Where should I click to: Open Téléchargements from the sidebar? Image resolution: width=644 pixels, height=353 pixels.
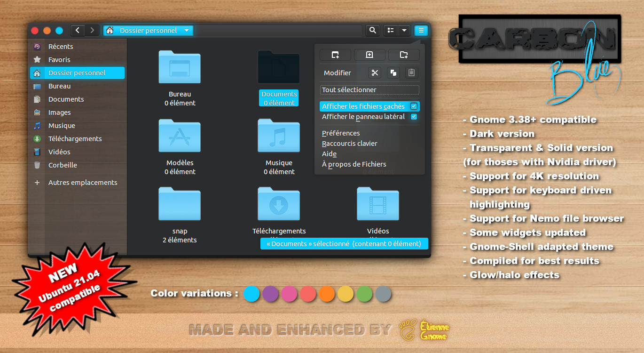[78, 139]
